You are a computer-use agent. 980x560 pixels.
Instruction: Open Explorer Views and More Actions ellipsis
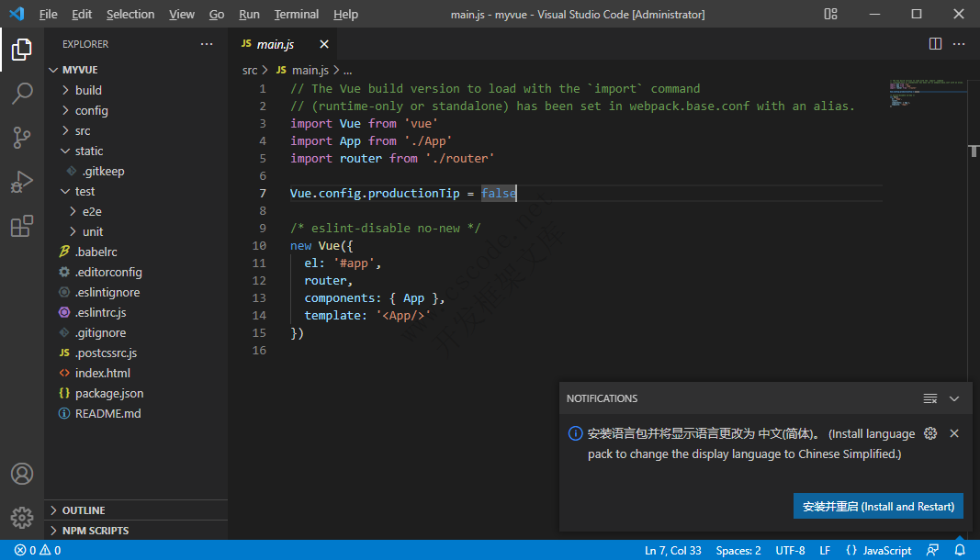pos(207,44)
